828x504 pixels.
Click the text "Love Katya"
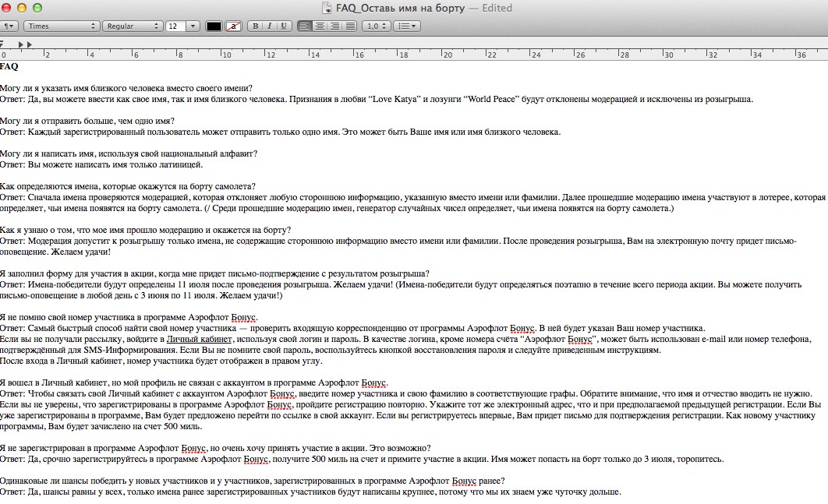pos(396,99)
